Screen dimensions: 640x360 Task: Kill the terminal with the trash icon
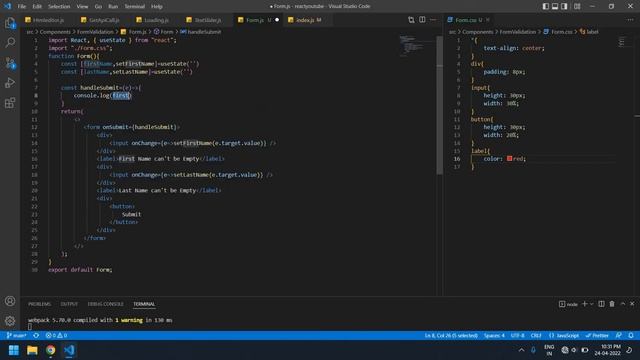coord(612,304)
